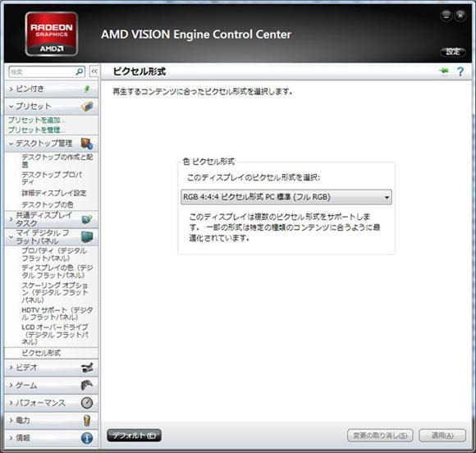Expand the ゲーム section

pyautogui.click(x=11, y=385)
